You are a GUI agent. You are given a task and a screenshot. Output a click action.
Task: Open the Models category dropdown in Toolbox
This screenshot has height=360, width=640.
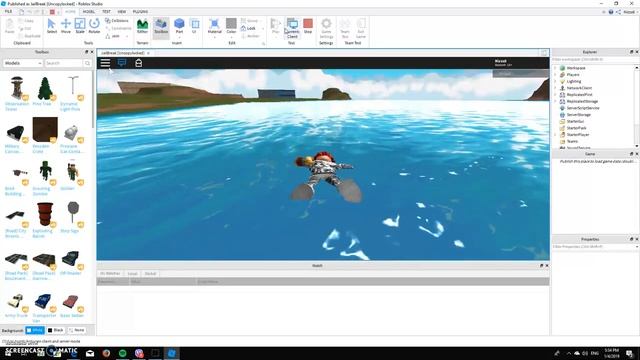tap(23, 63)
